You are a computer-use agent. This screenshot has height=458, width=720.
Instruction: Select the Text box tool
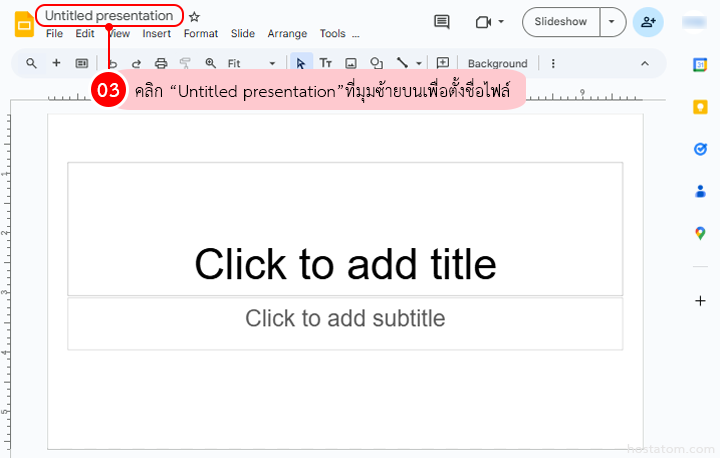(x=326, y=63)
